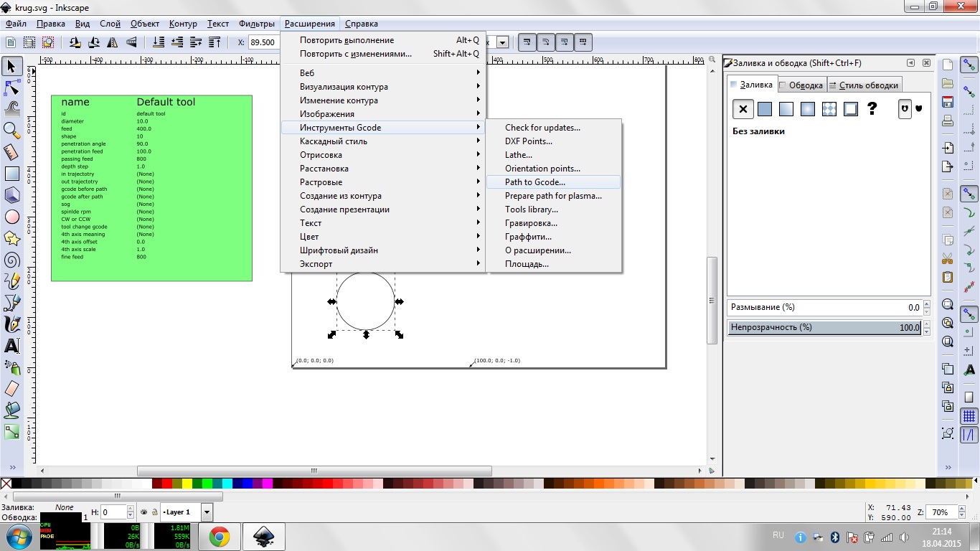Choose evenodd fill rule button
This screenshot has height=551, width=980.
coord(905,109)
